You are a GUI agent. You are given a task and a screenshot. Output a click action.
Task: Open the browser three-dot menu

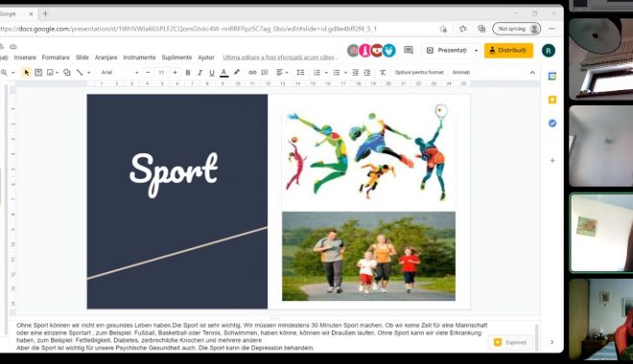551,29
